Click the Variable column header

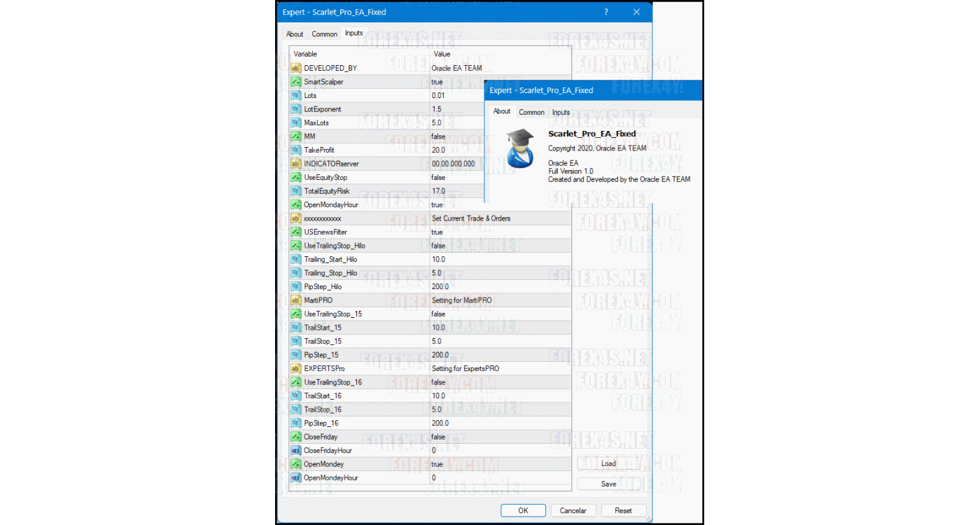click(x=305, y=54)
